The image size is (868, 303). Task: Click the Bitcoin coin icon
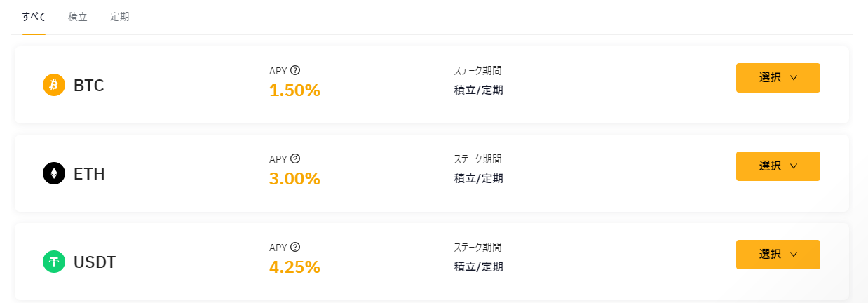[x=54, y=86]
